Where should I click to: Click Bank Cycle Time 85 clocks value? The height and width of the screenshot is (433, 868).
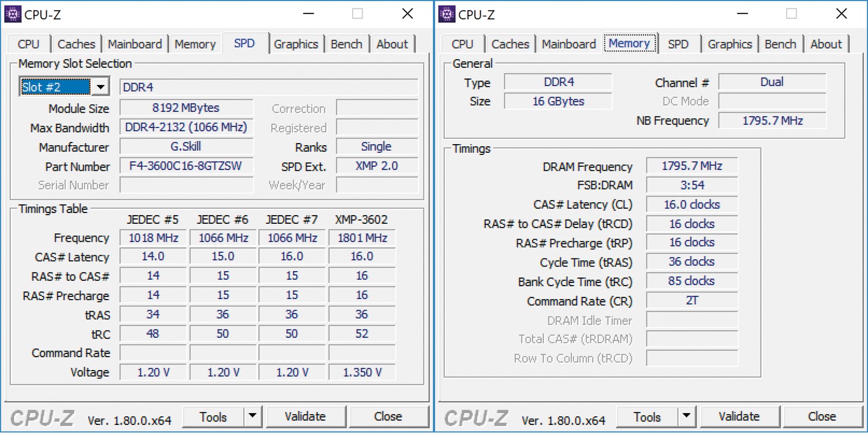pyautogui.click(x=692, y=281)
